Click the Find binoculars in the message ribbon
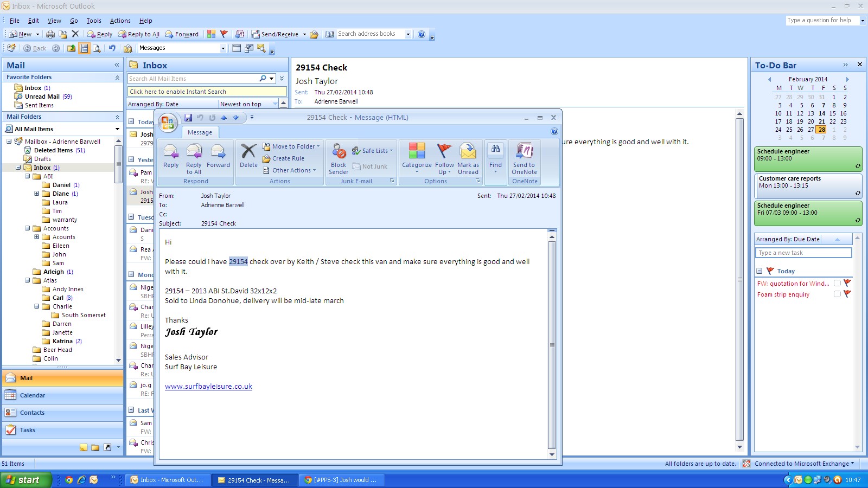Screen dimensions: 868x488 point(495,158)
